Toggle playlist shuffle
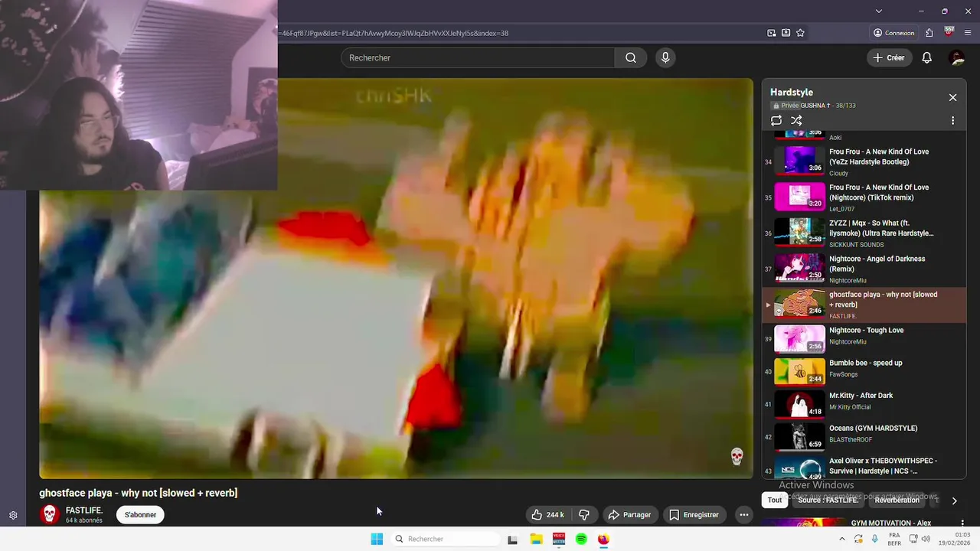 pos(796,120)
